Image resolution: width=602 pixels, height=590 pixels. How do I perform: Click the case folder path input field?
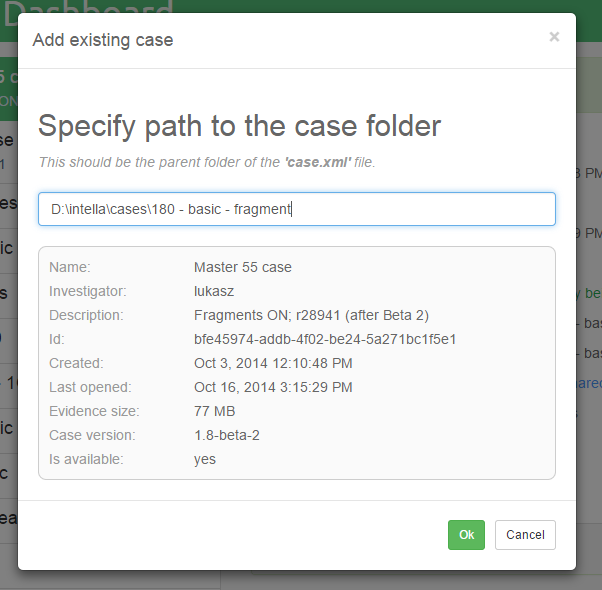click(x=296, y=209)
